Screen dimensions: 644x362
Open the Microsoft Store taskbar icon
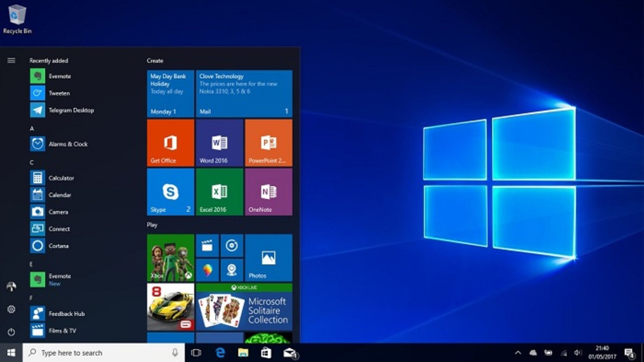[266, 353]
